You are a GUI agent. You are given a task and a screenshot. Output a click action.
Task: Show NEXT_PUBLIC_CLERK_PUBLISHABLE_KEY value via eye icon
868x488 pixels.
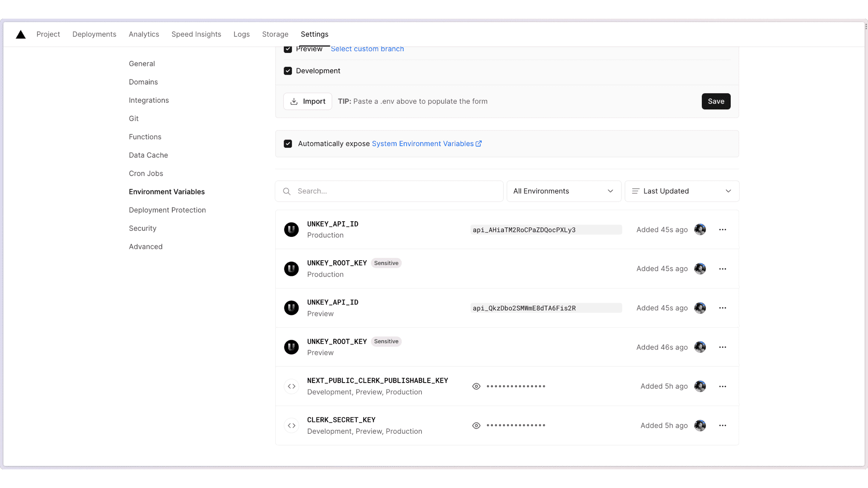pyautogui.click(x=476, y=386)
